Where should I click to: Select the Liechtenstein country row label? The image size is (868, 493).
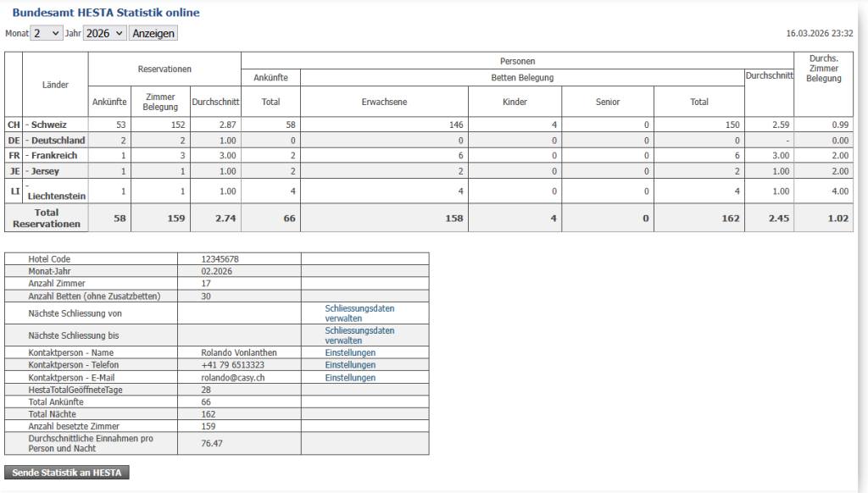(x=56, y=196)
